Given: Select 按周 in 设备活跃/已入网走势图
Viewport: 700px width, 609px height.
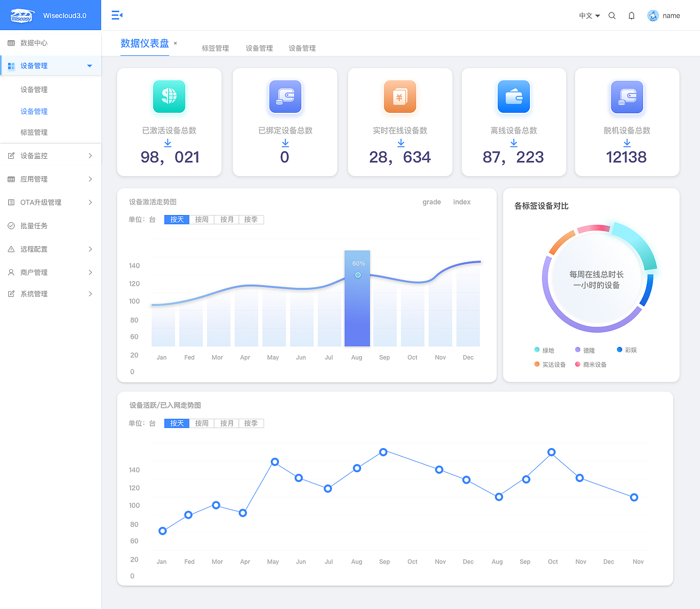Looking at the screenshot, I should (202, 424).
